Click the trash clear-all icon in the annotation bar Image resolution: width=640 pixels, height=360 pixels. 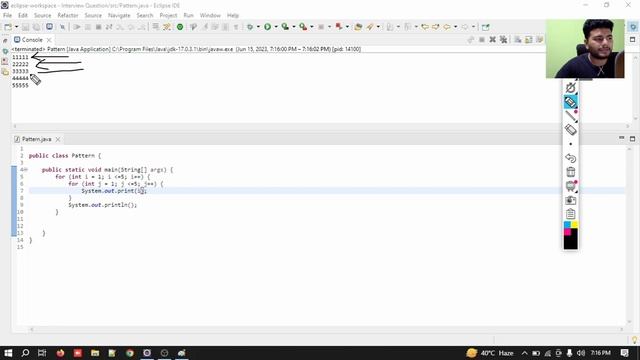pos(570,172)
